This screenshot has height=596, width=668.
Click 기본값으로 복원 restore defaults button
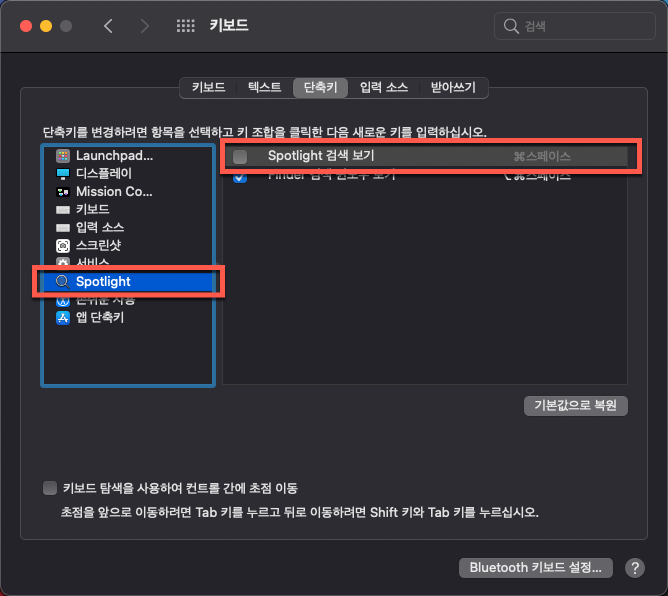pos(576,405)
